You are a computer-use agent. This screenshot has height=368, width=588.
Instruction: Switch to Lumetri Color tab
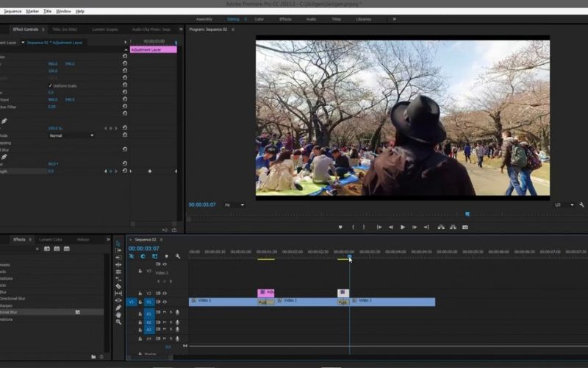[x=51, y=240]
